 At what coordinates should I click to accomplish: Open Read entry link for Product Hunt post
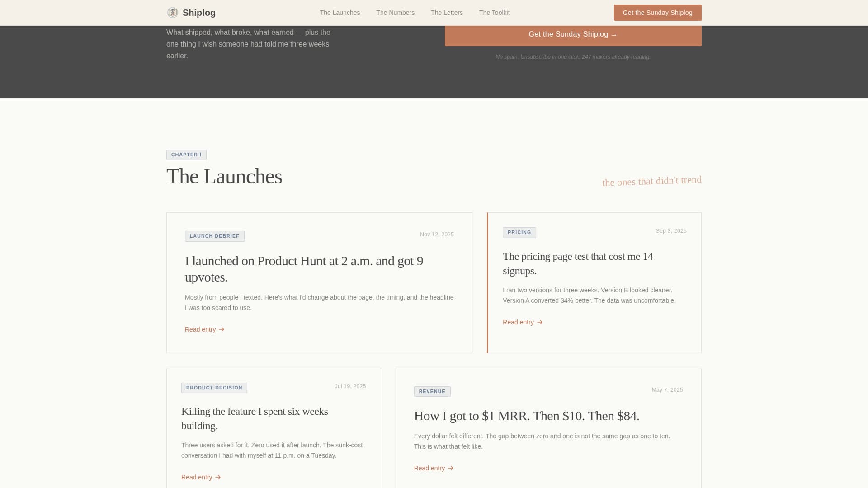click(x=205, y=329)
